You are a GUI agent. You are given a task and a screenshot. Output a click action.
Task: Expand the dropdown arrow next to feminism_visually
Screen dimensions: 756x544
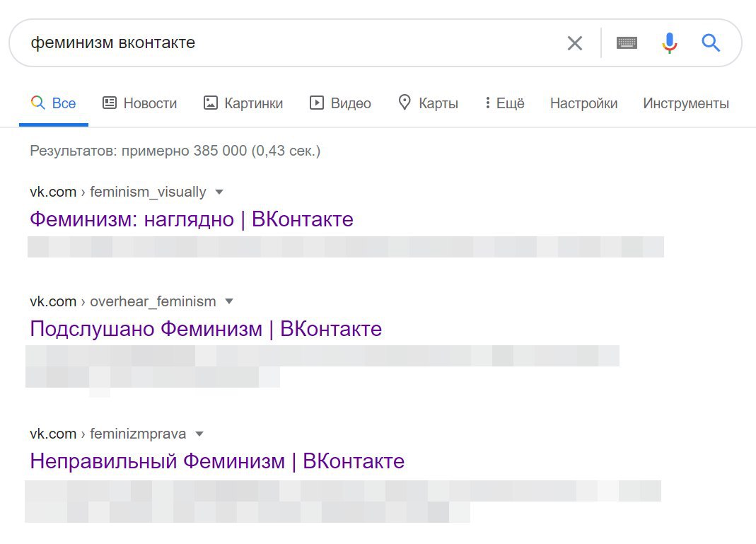tap(219, 192)
